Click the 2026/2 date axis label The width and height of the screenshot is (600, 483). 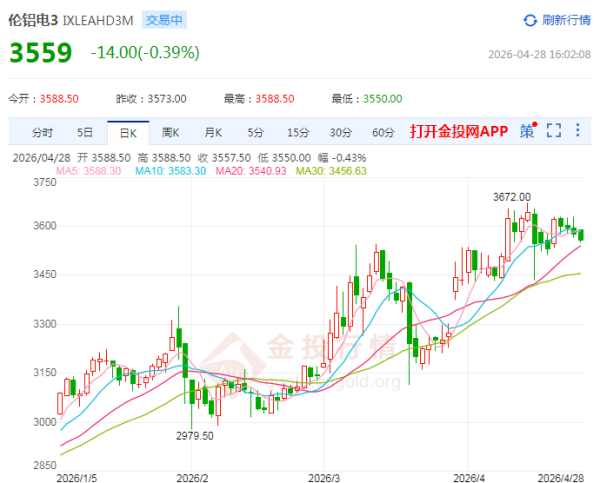192,478
